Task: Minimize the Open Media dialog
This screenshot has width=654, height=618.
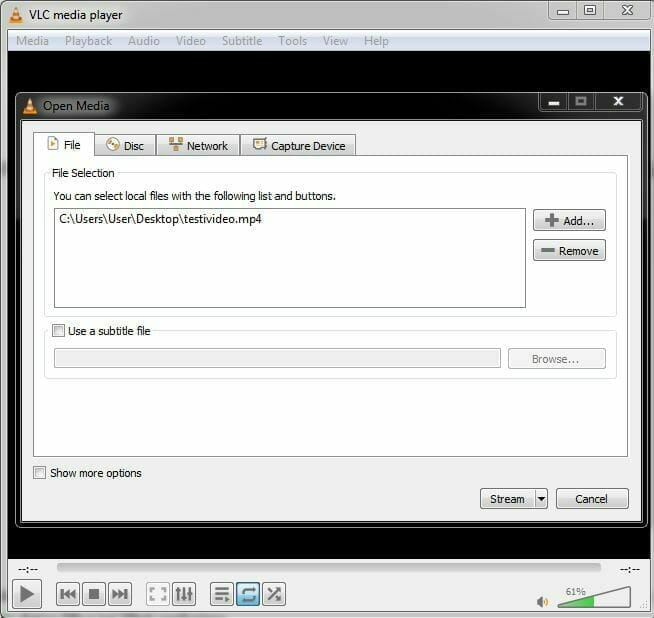Action: 553,101
